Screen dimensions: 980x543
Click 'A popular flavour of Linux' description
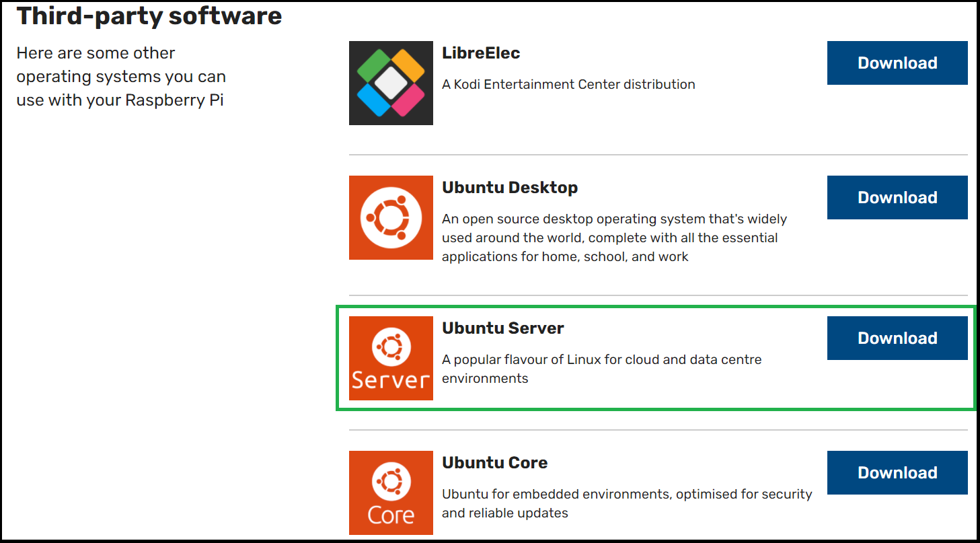[x=602, y=369]
